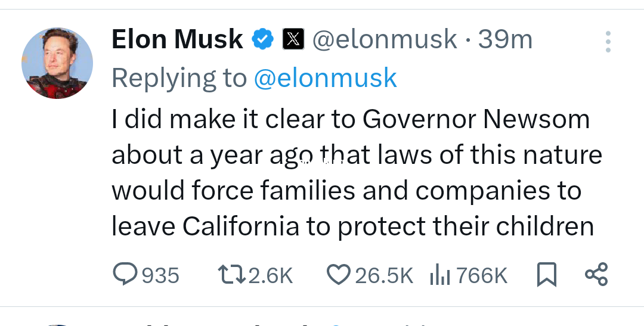
Task: Click the words Governor Newsom in the tweet
Action: 476,119
